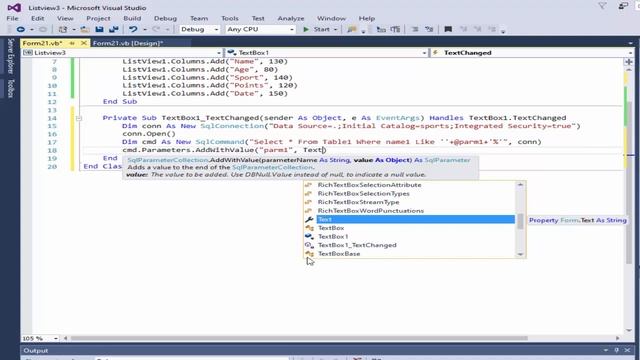Click the Uncomment selected lines icon

429,29
